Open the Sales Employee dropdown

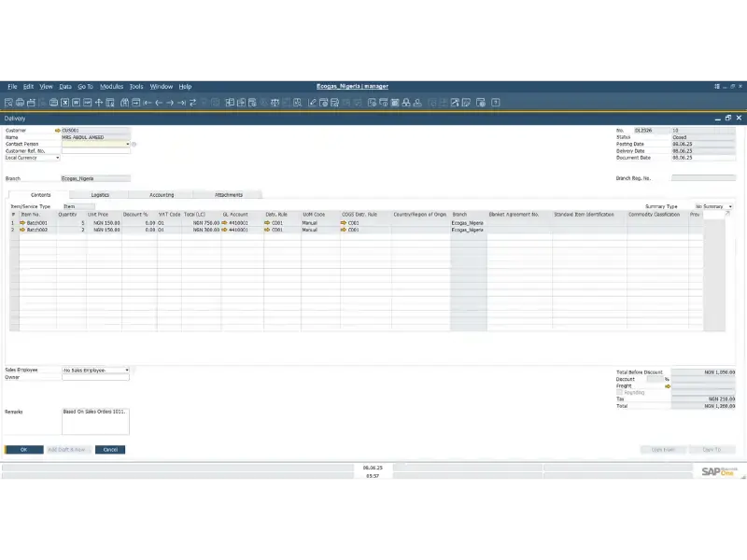pyautogui.click(x=126, y=371)
